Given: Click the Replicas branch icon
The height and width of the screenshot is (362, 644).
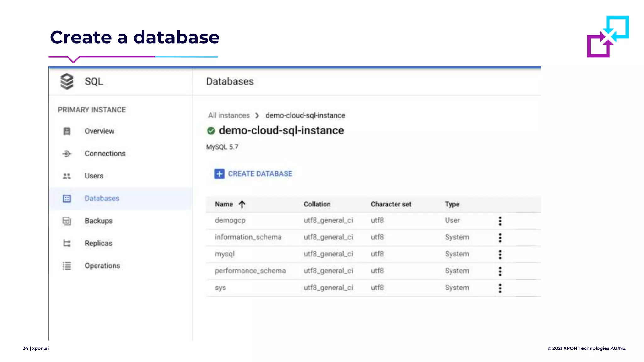Looking at the screenshot, I should [67, 243].
